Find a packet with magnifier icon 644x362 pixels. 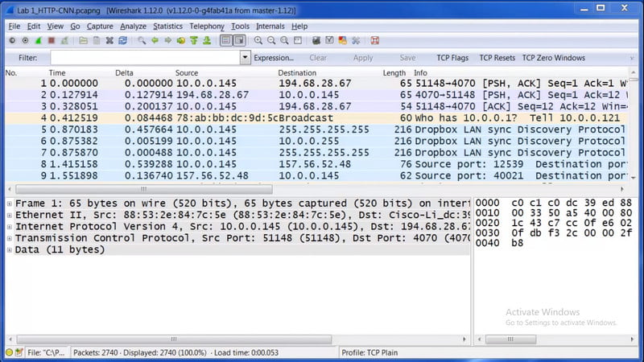click(x=142, y=41)
